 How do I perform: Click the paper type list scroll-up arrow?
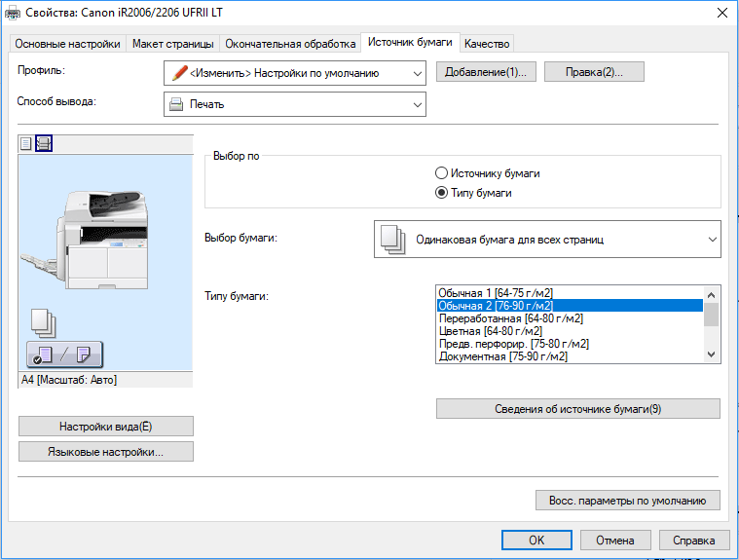pos(712,295)
